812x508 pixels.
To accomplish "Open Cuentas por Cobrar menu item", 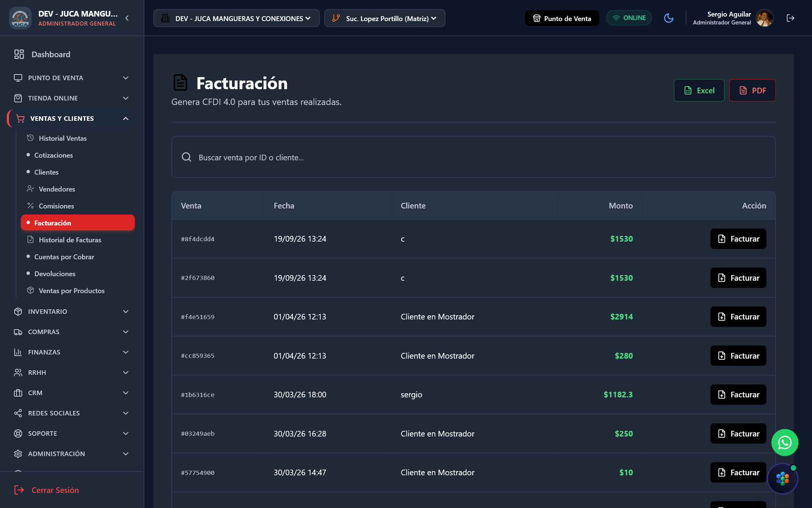I will point(77,257).
